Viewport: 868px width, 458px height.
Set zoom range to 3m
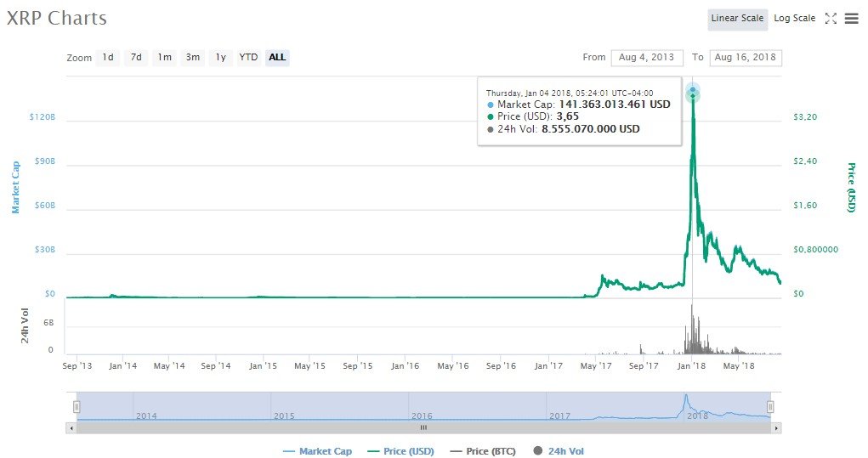tap(193, 57)
